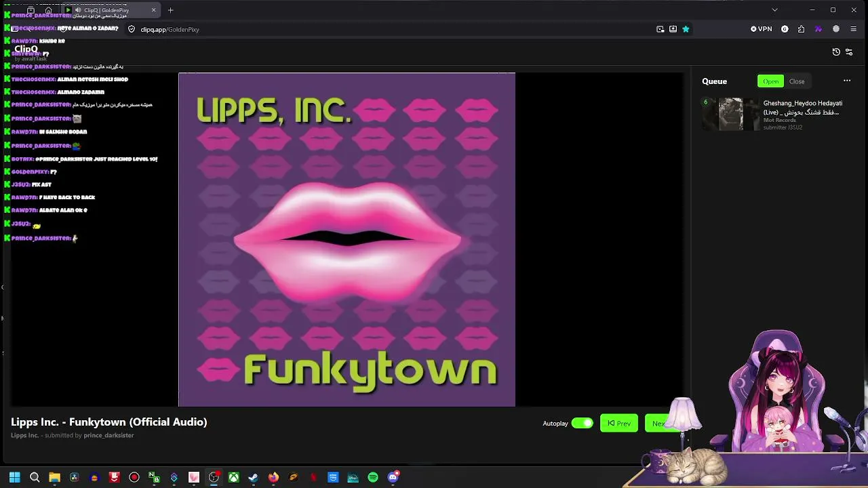This screenshot has height=488, width=868.
Task: Click submitter name 'prince_darksister' below the title
Action: 108,435
